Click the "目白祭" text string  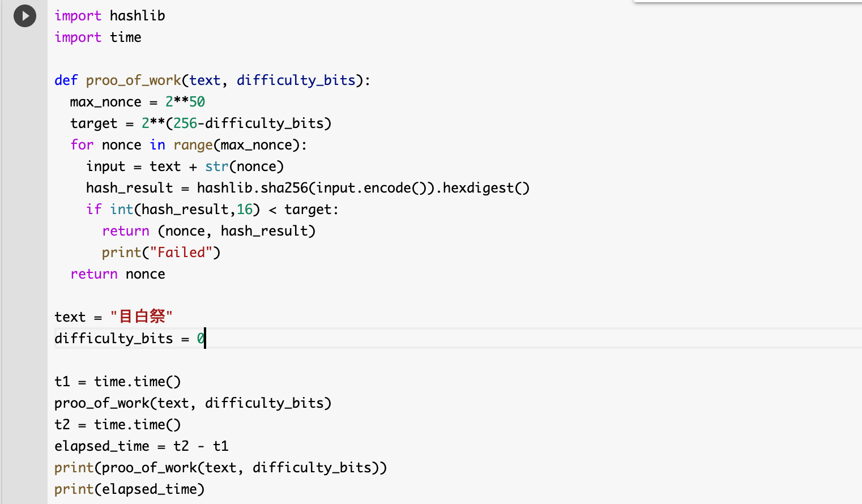pos(142,317)
